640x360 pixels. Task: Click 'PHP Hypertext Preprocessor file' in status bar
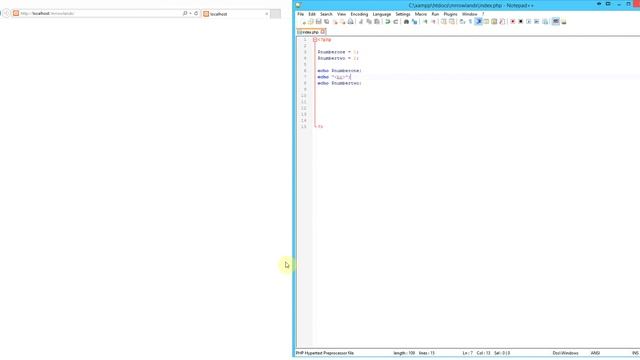325,353
